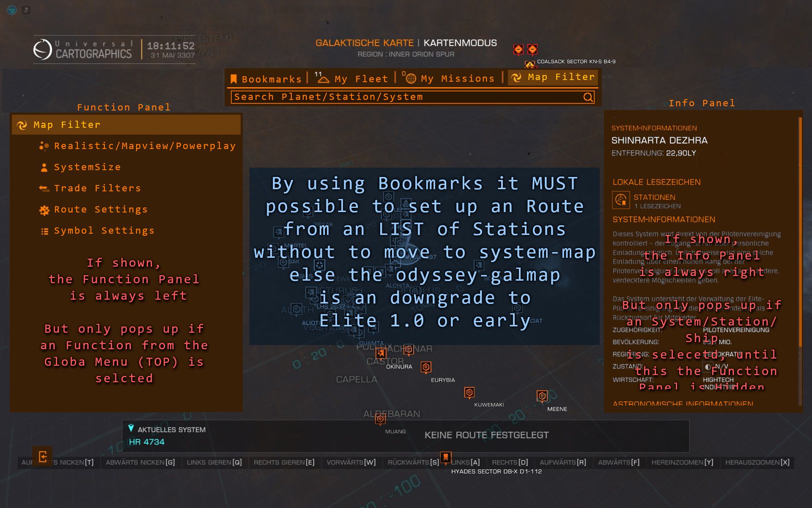This screenshot has width=812, height=508.
Task: Select the Hyades Sector DB-X D1-112 bookmark
Action: (x=445, y=457)
